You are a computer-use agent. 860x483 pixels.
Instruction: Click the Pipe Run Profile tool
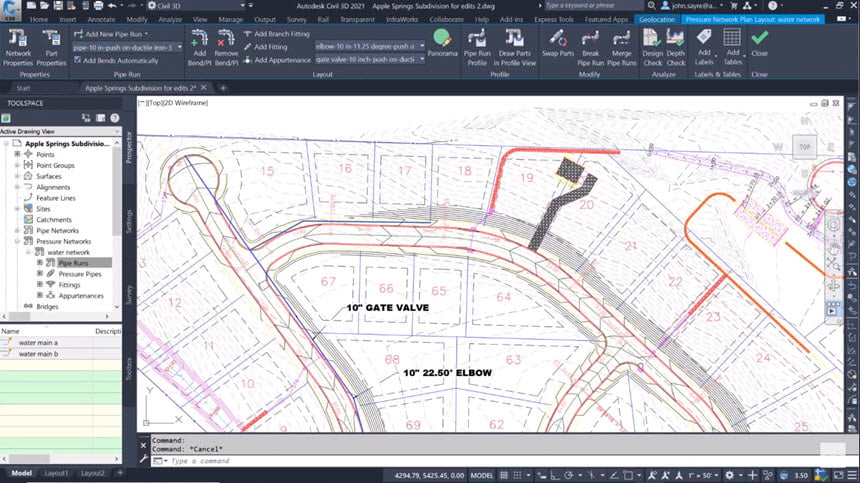click(x=477, y=48)
